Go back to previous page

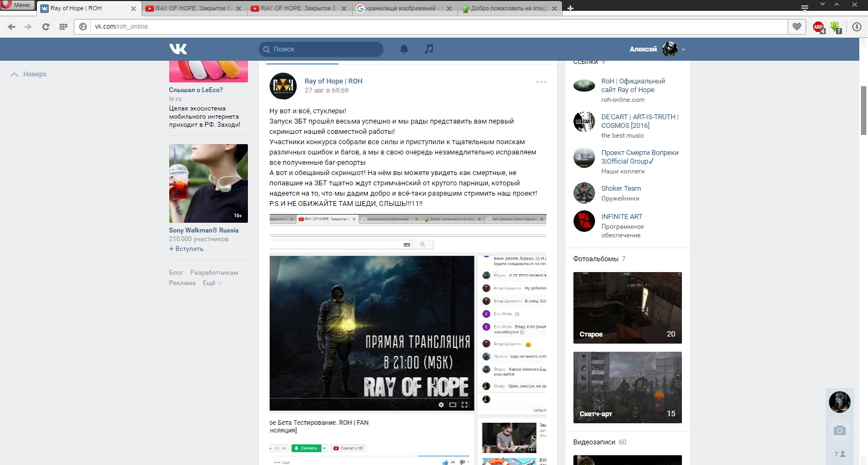pyautogui.click(x=11, y=27)
